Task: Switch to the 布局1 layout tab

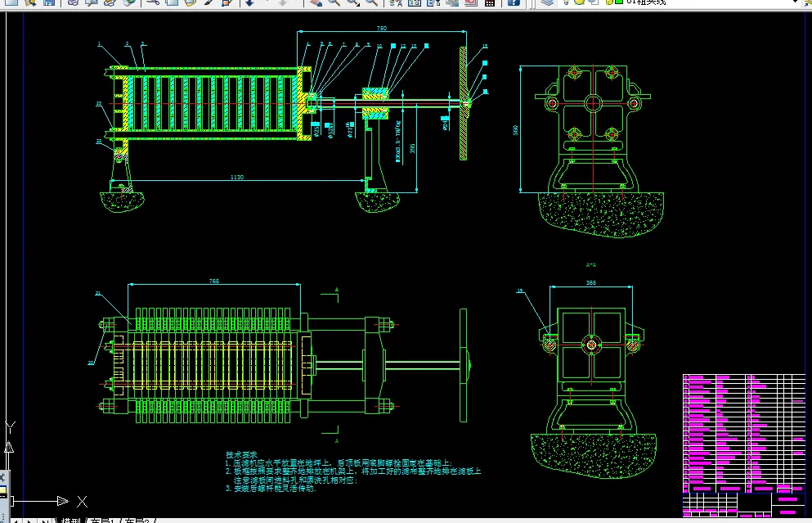Action: point(102,520)
